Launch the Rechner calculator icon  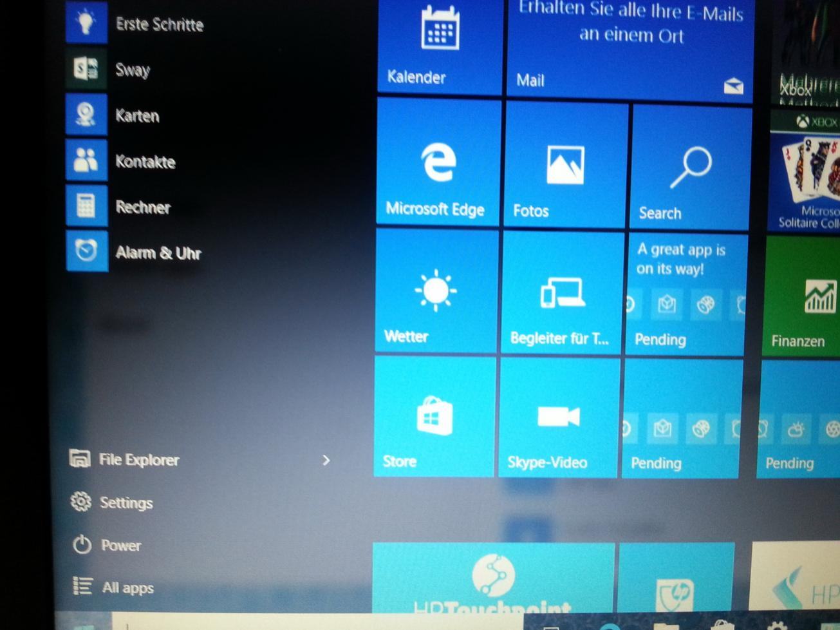[86, 206]
